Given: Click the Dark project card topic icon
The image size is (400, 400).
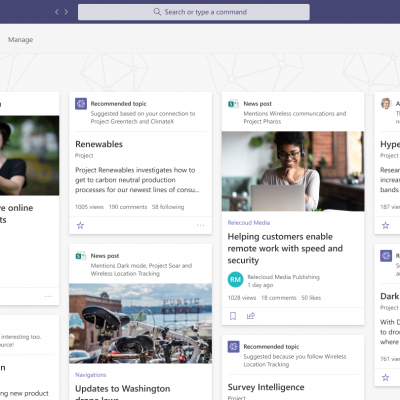Looking at the screenshot, I should [386, 256].
